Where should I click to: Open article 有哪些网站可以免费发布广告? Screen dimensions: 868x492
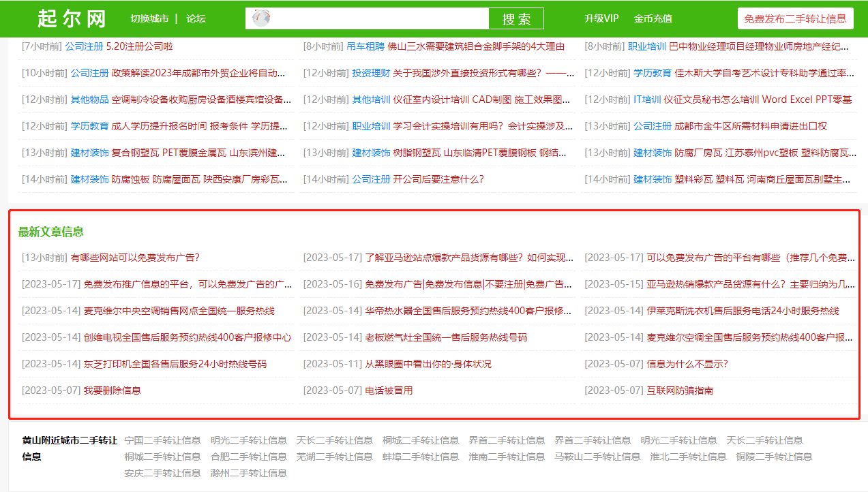(x=135, y=258)
